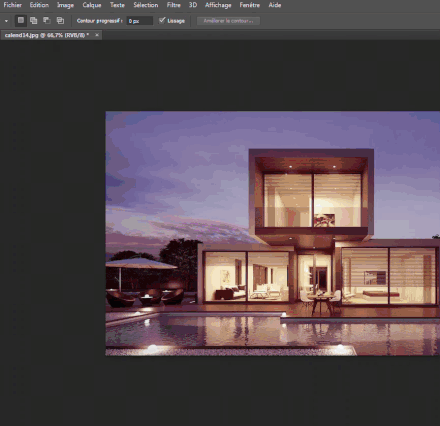The height and width of the screenshot is (426, 440).
Task: Show the Sélection menu
Action: [146, 5]
